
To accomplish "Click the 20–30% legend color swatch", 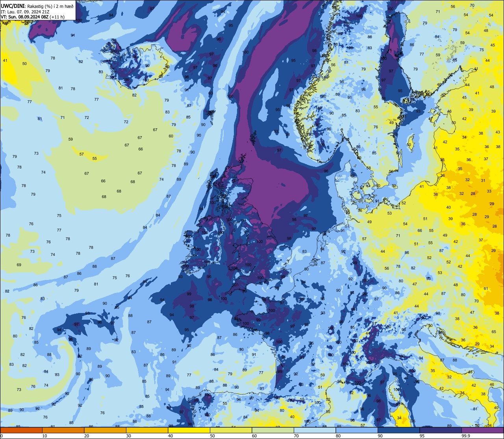I will point(105,430).
